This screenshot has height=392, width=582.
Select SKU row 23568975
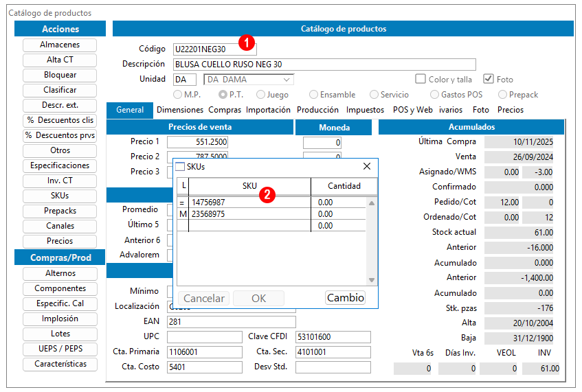tap(271, 214)
